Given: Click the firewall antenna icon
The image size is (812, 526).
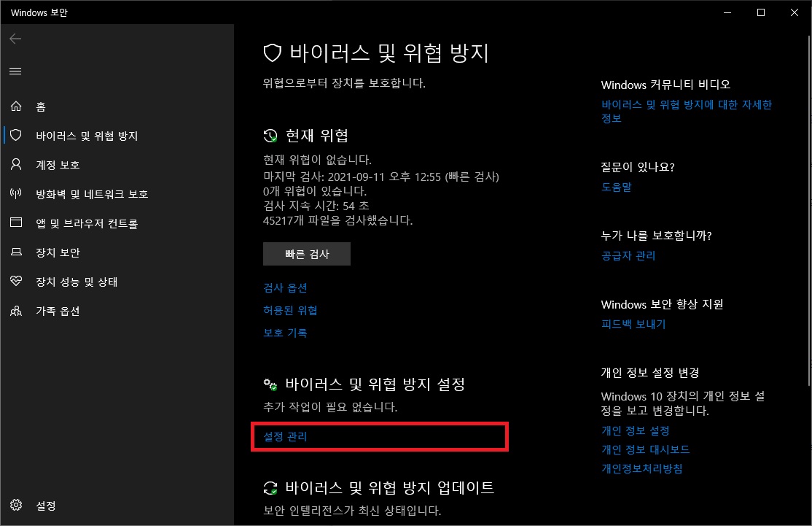Looking at the screenshot, I should coord(16,194).
